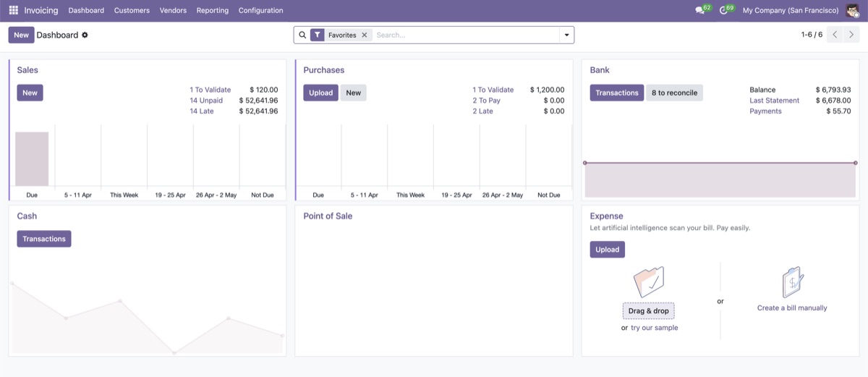
Task: Click the Invoicing app title
Action: (41, 11)
